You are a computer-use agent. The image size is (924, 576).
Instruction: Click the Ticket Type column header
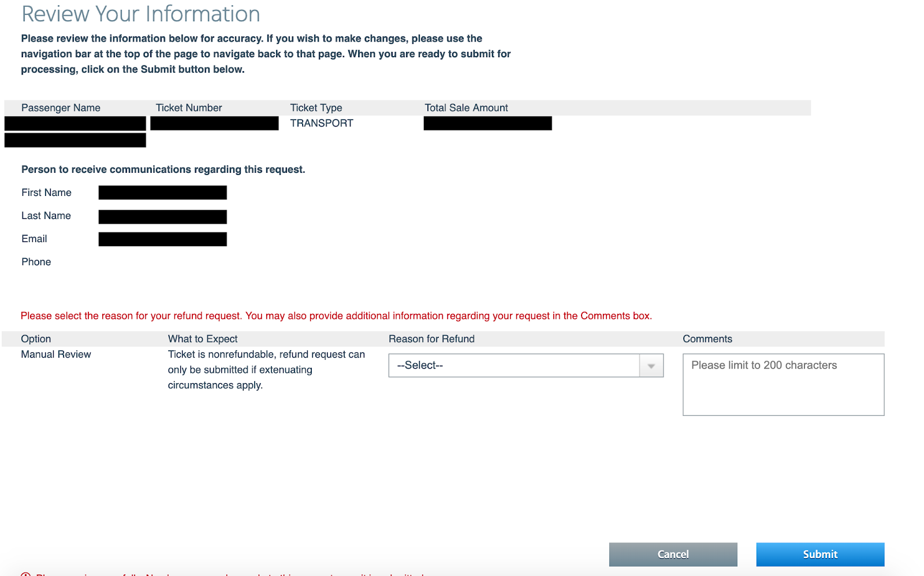pos(316,108)
